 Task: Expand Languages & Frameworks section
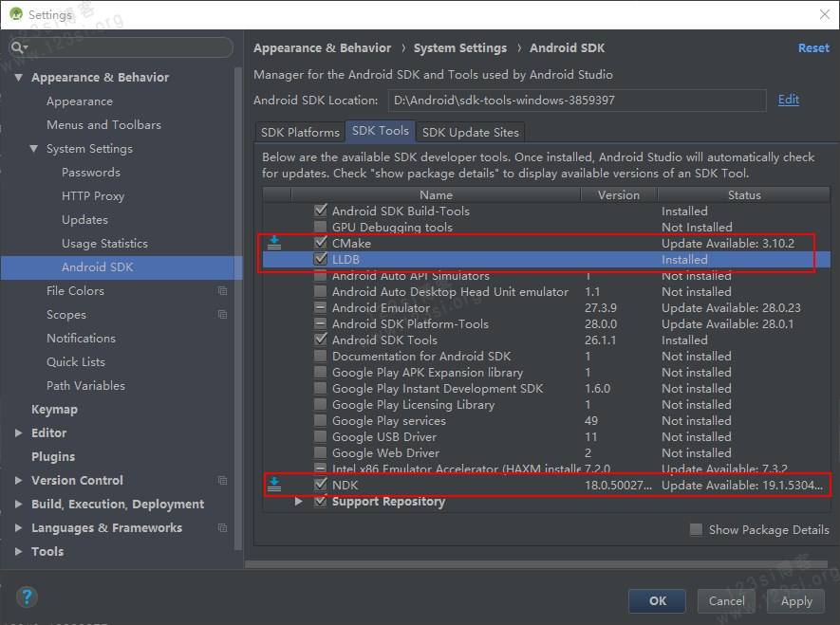19,527
